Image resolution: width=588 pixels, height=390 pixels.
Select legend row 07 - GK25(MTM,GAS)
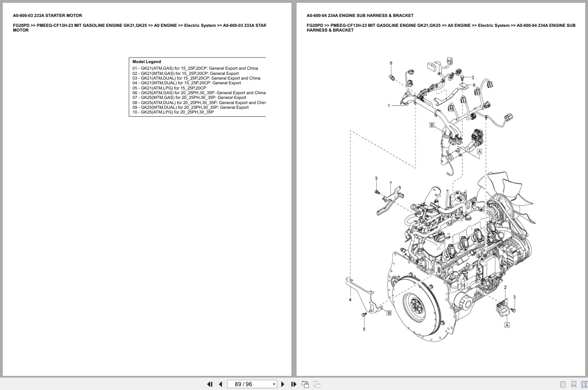[x=190, y=97]
